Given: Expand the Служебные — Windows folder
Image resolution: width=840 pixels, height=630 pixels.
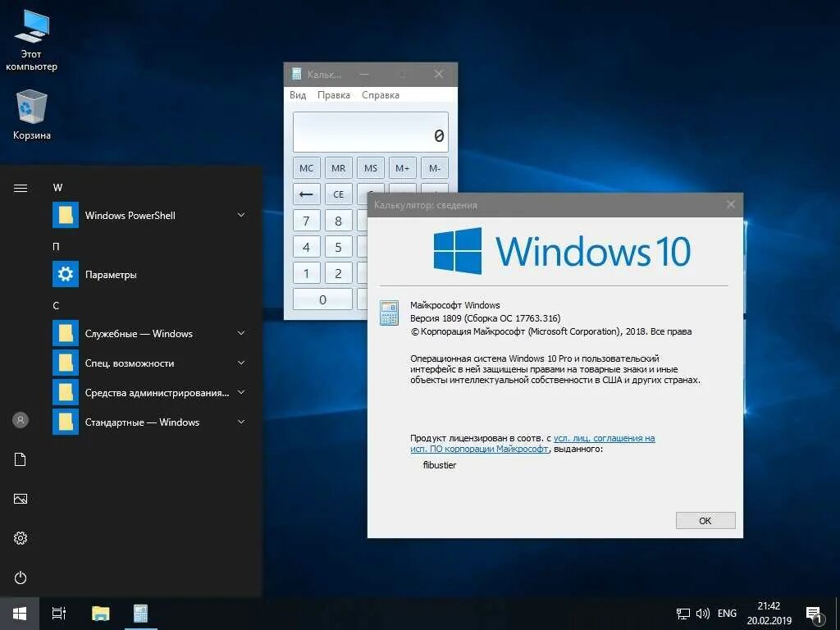Looking at the screenshot, I should [240, 333].
